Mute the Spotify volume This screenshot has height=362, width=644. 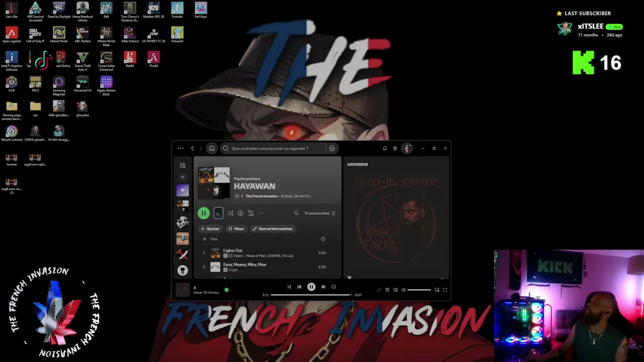click(x=404, y=290)
